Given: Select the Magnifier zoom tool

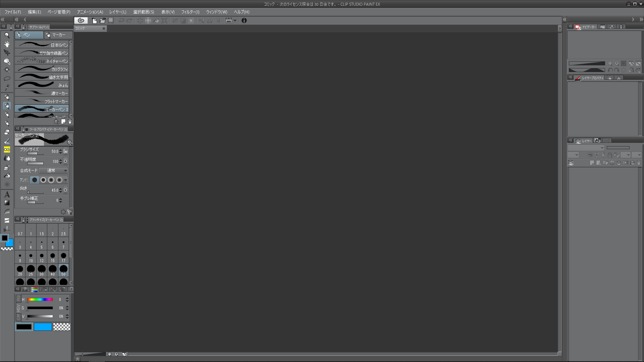Looking at the screenshot, I should pyautogui.click(x=7, y=35).
